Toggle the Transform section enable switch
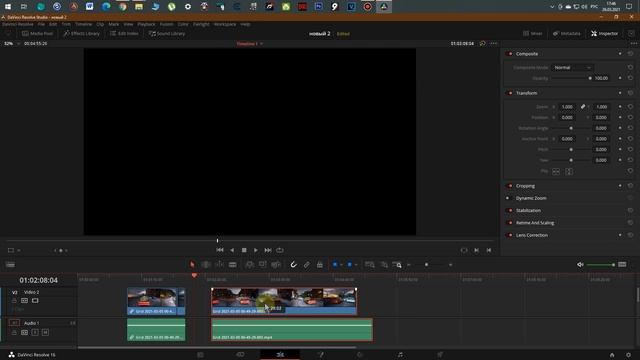This screenshot has height=360, width=640. [x=509, y=93]
